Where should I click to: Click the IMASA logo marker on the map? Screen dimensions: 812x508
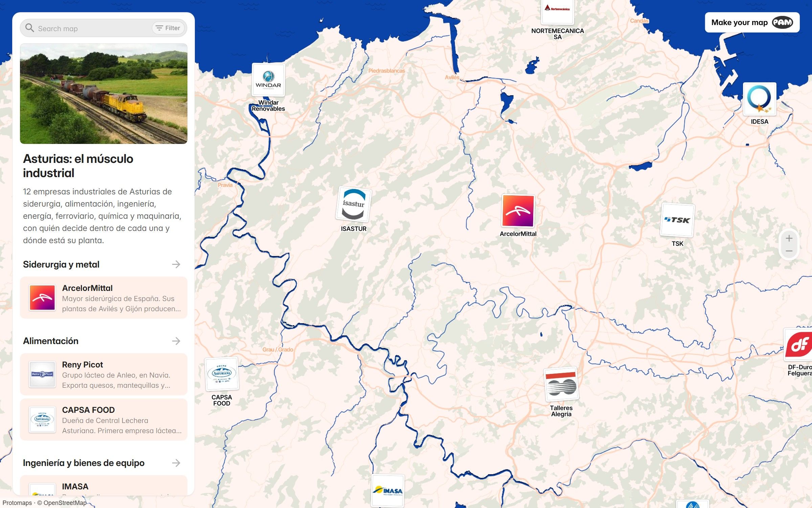388,490
